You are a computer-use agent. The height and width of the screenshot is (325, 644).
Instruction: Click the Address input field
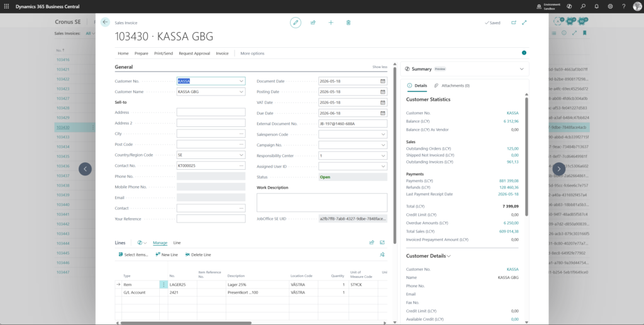[211, 113]
